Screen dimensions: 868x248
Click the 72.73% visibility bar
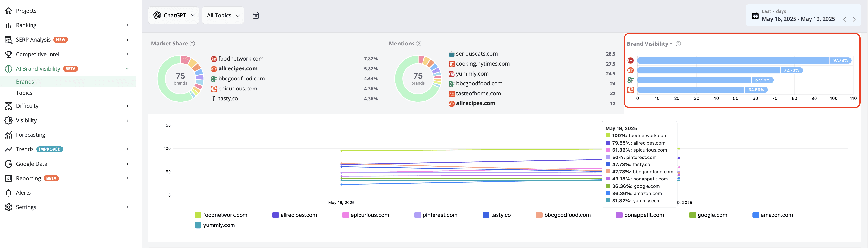[x=720, y=70]
